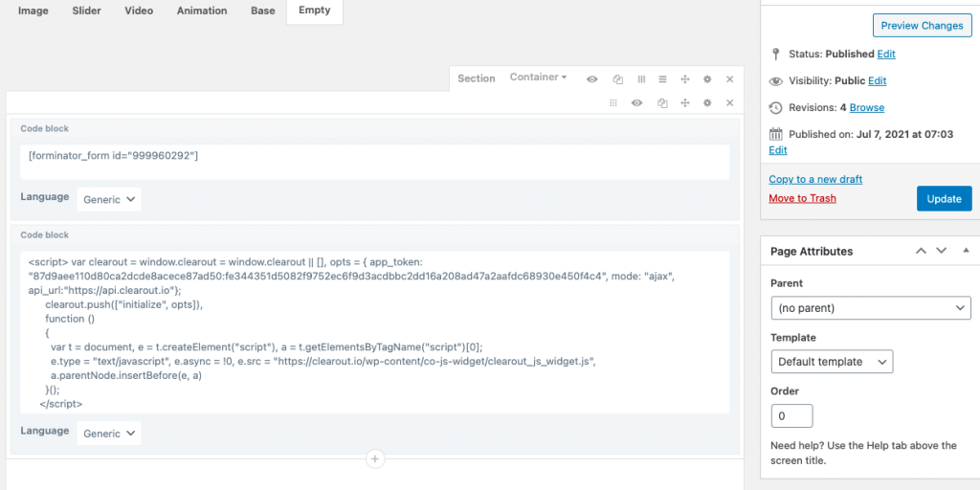Open Language dropdown under forminator code block
980x490 pixels.
point(109,199)
